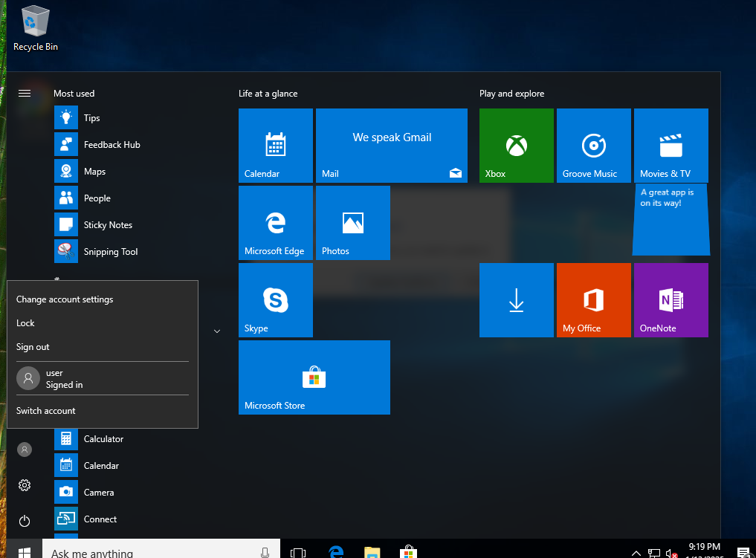This screenshot has height=558, width=756.
Task: Open the Mail tile
Action: tap(392, 146)
